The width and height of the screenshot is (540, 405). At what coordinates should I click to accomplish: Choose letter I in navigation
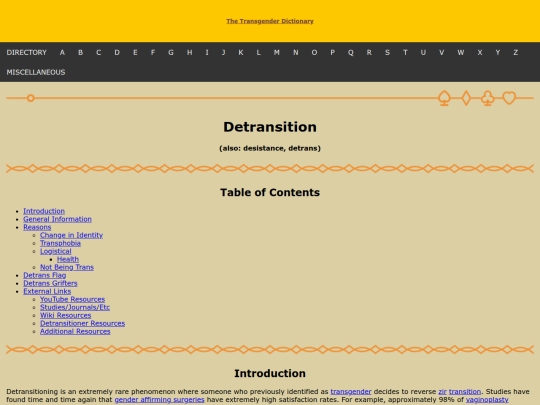tap(207, 52)
